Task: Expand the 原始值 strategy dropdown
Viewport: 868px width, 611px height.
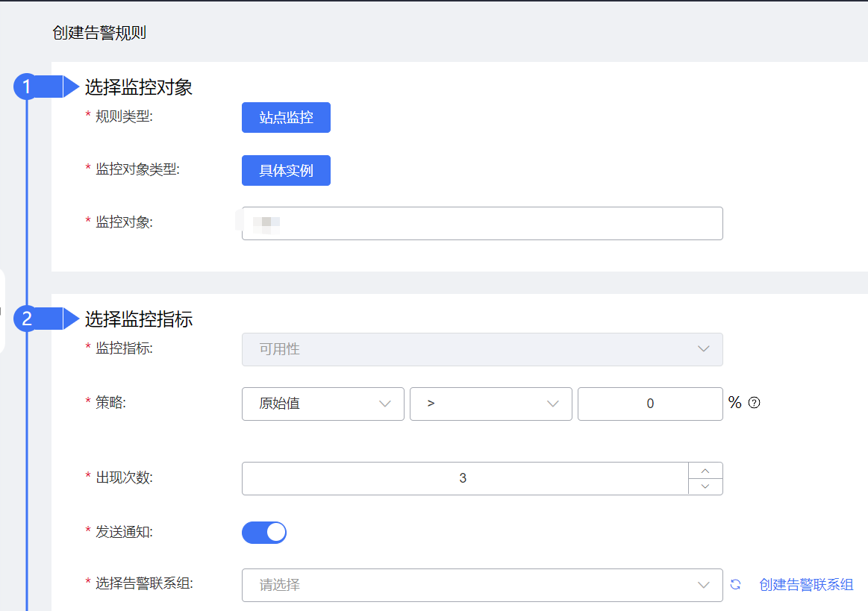Action: click(322, 404)
